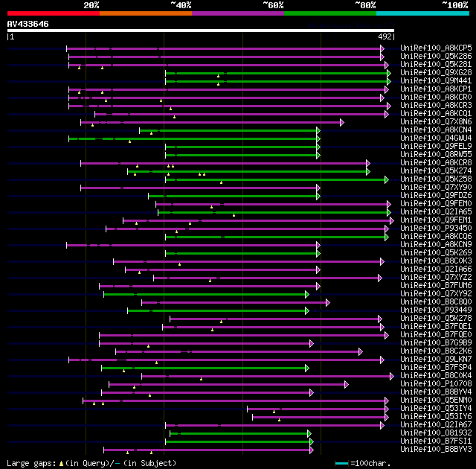Select the UniRef100_O81932 label
This screenshot has width=476, height=469.
click(436, 433)
